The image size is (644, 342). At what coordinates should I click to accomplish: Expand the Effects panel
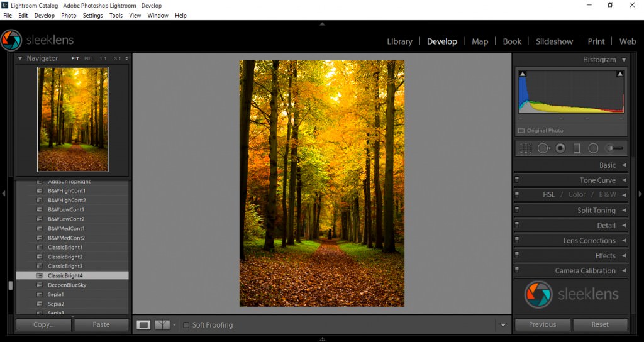pos(624,255)
